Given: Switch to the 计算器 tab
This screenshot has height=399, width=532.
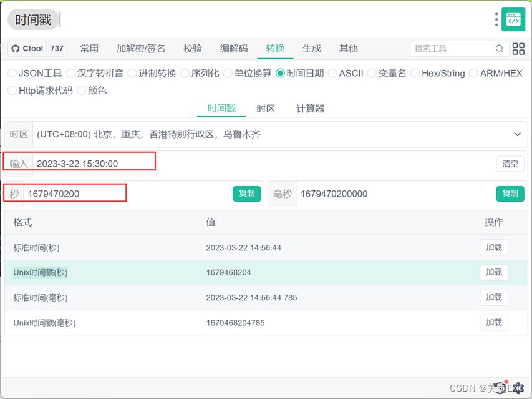Looking at the screenshot, I should [310, 108].
